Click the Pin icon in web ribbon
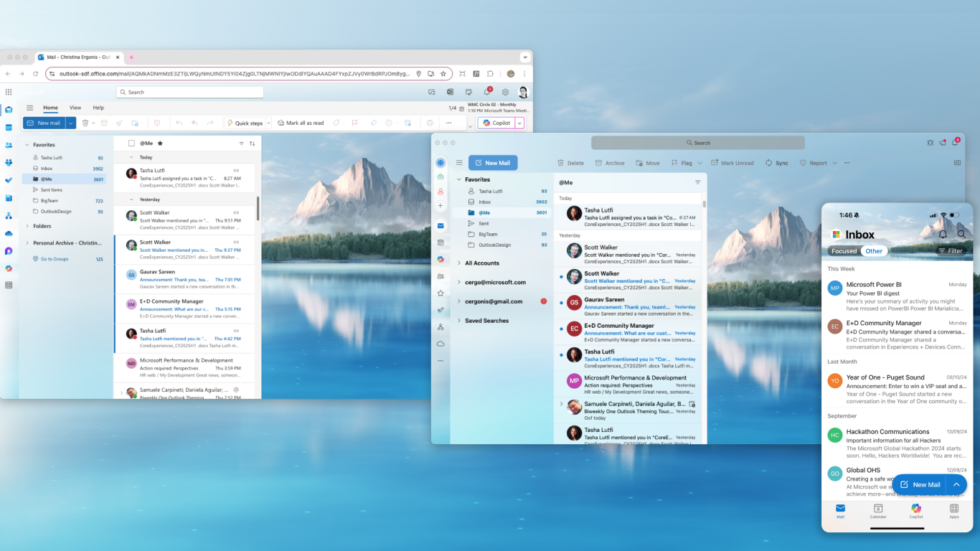Screen dimensions: 980x551 coord(373,123)
